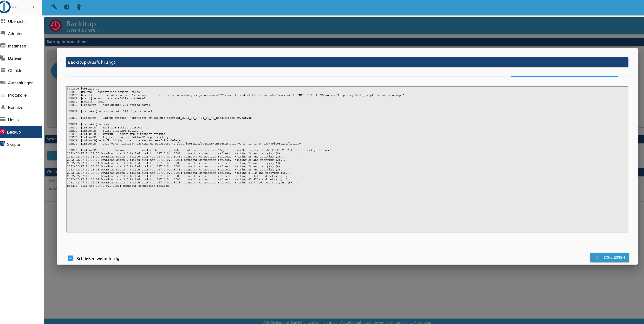
Task: Open the Objekte list icon
Action: [x=3, y=70]
